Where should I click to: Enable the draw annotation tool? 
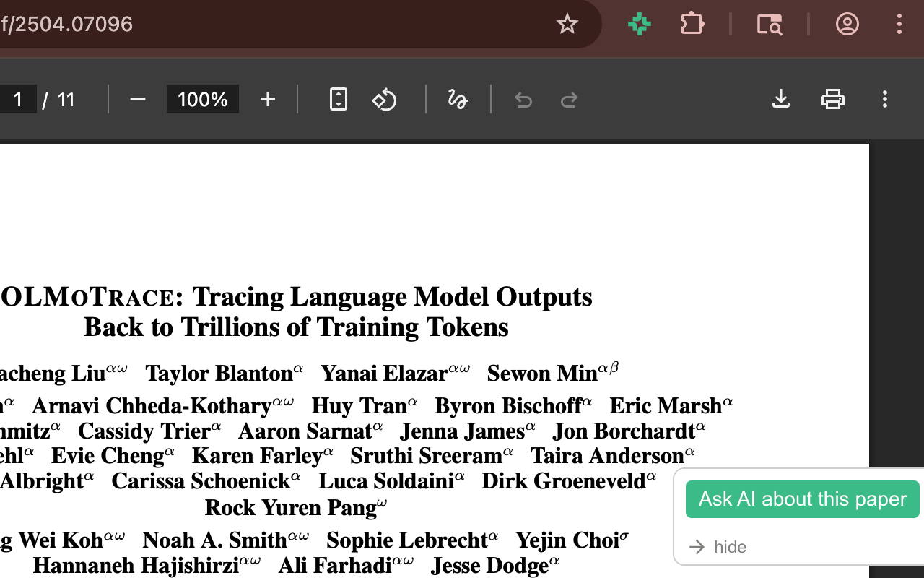click(x=458, y=99)
